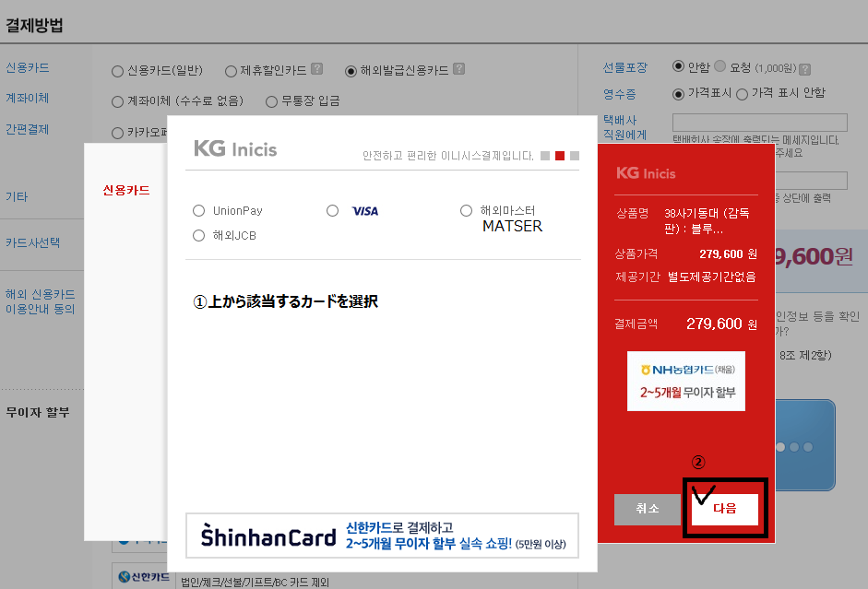Click the 신한카드 logo at bottom

tap(144, 577)
